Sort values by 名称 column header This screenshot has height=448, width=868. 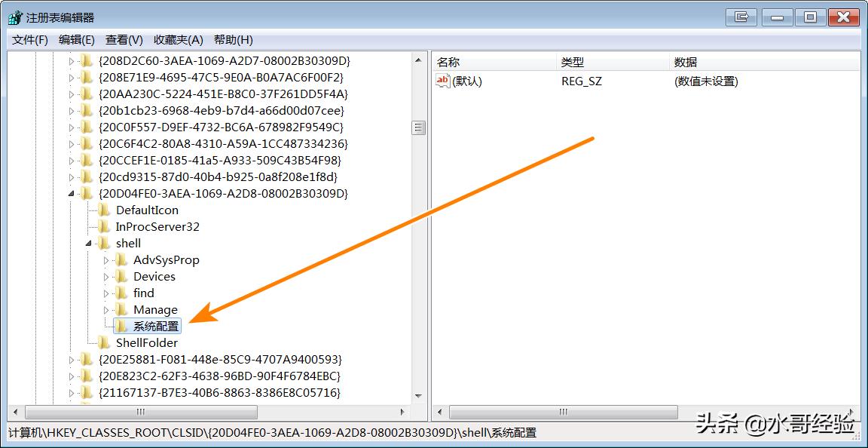(494, 62)
